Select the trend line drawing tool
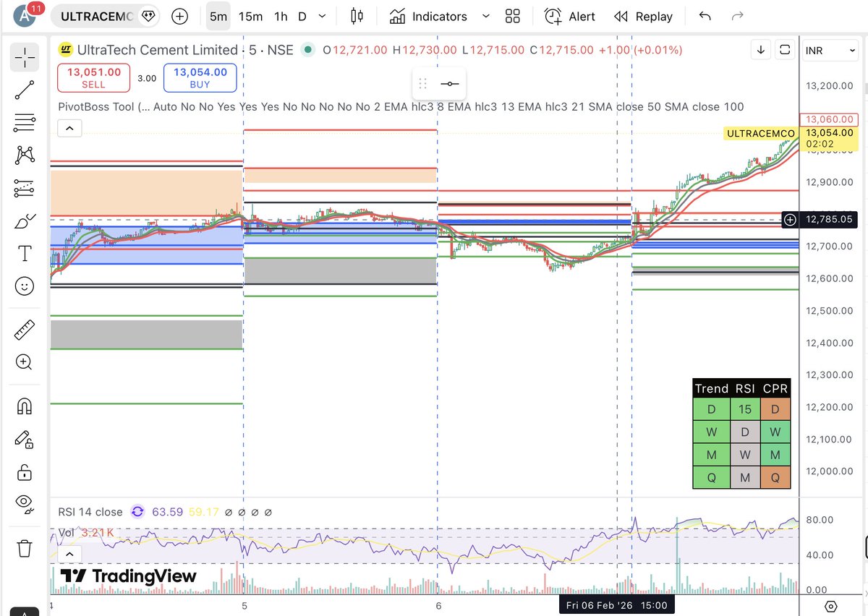Screen dimensions: 868x616 25,90
